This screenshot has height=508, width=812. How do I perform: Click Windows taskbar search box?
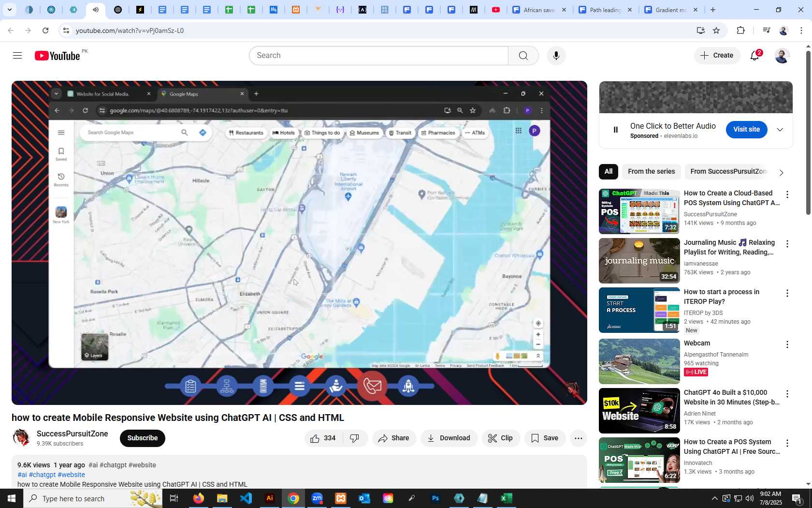click(93, 498)
